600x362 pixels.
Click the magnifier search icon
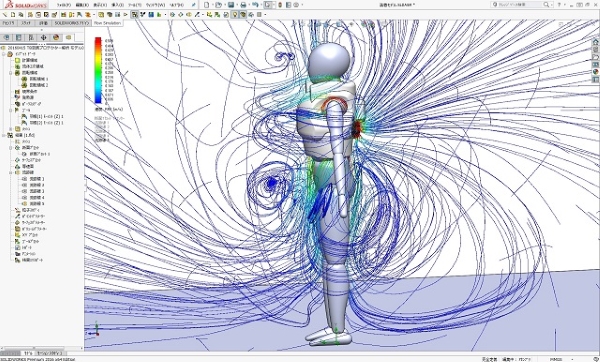546,5
